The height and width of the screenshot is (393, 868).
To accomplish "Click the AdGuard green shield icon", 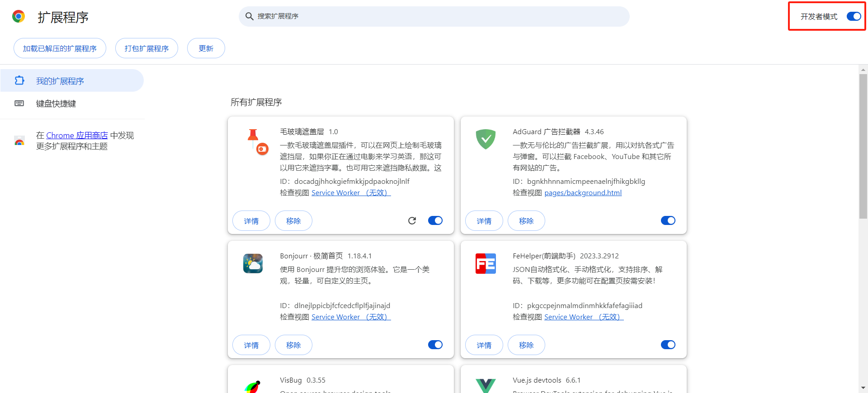I will (486, 139).
